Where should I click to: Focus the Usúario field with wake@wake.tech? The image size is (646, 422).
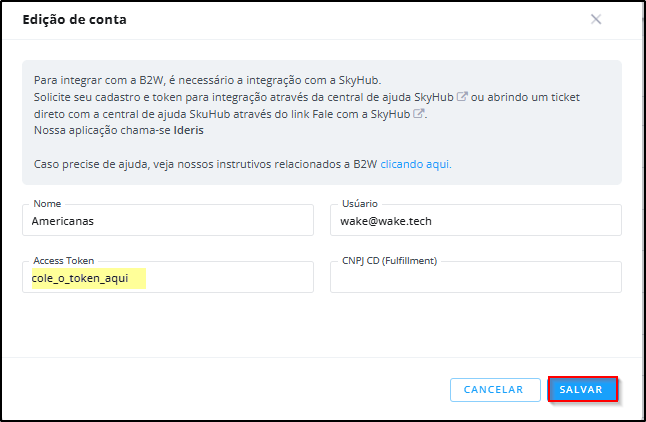(x=476, y=220)
